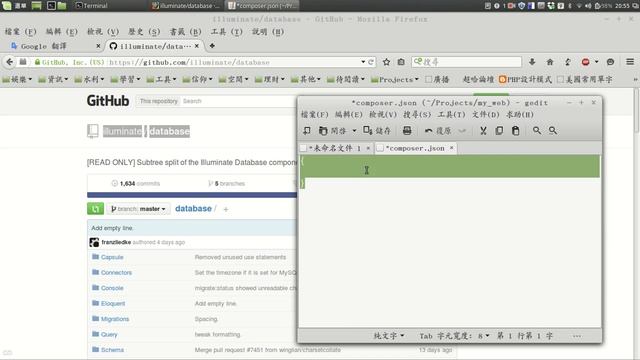The height and width of the screenshot is (360, 640).
Task: Open Firefox 歷史(S) menu
Action: [x=144, y=32]
